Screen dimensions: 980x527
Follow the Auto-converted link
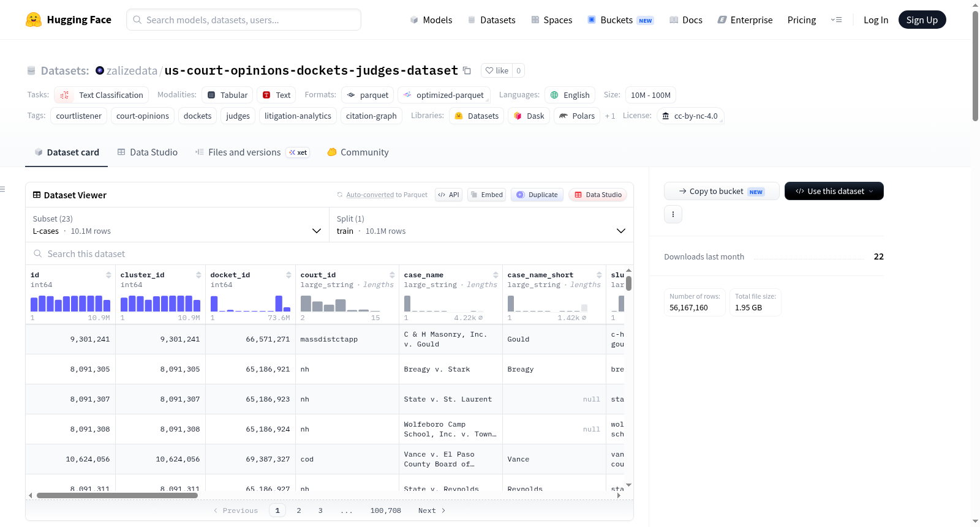[x=370, y=195]
